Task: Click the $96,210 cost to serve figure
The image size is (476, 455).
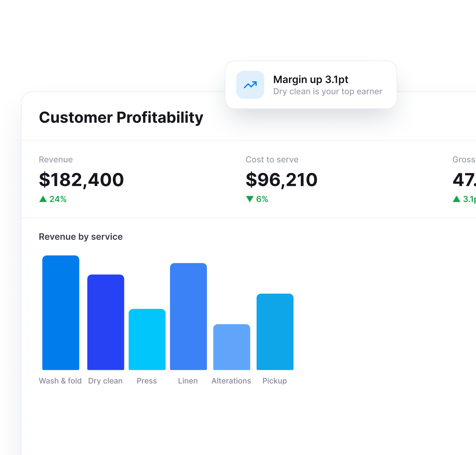Action: click(282, 180)
